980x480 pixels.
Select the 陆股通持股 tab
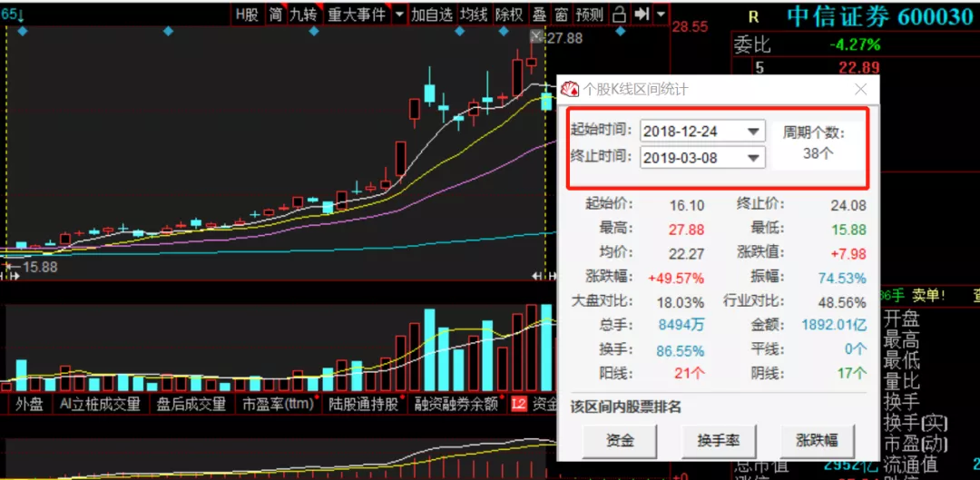point(365,405)
